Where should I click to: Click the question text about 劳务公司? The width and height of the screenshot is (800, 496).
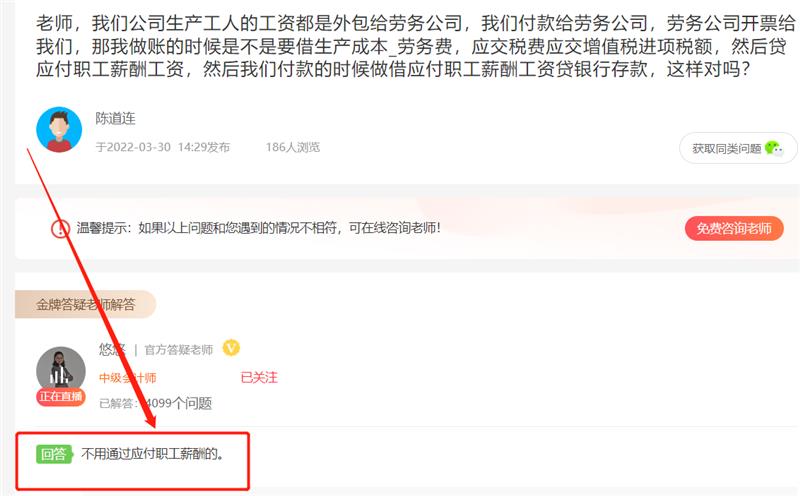415,46
